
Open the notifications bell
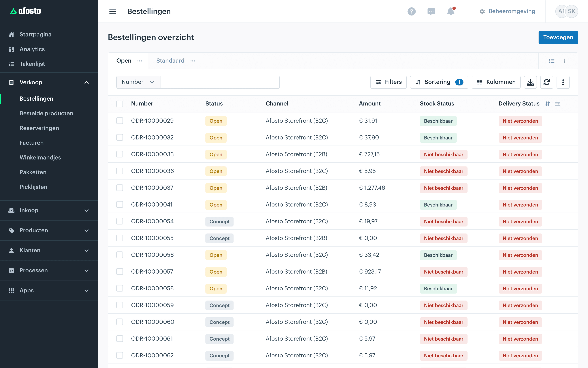click(x=451, y=11)
